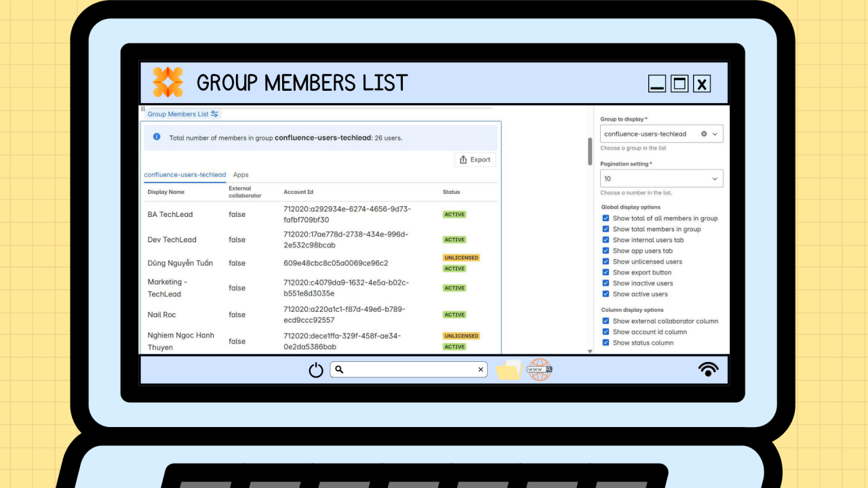Click ACTIVE badge in Marketing - TechLead row
868x488 pixels.
[x=454, y=288]
